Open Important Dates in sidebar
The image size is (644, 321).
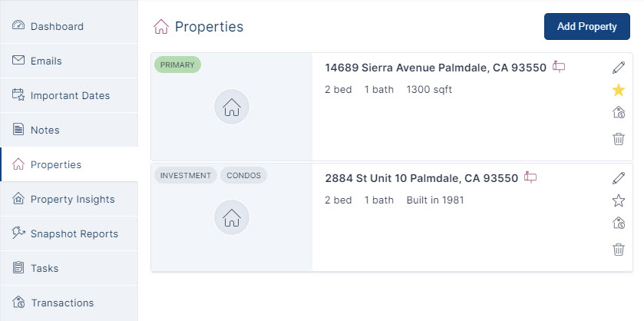point(70,95)
